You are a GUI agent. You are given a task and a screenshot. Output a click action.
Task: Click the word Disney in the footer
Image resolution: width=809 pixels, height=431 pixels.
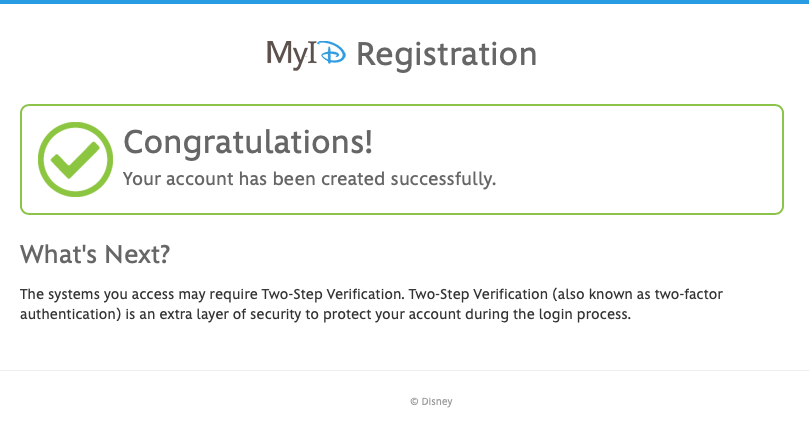[x=437, y=401]
